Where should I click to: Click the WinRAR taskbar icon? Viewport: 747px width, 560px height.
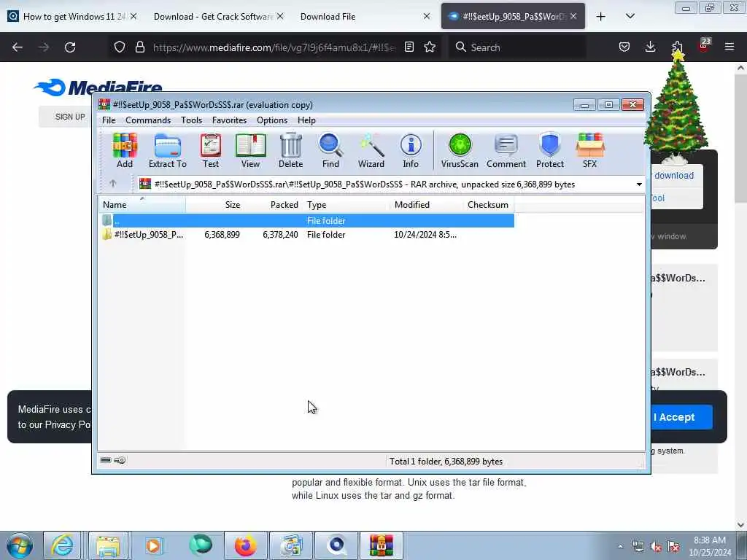(x=381, y=545)
